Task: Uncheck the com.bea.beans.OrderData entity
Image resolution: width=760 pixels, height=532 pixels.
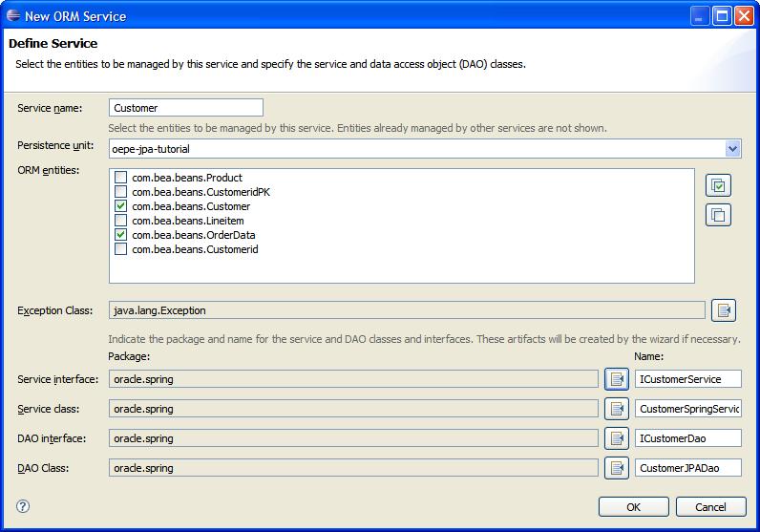Action: (x=121, y=235)
